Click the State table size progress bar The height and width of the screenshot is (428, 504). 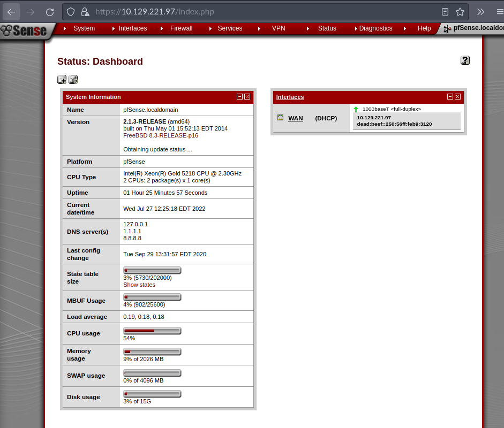(152, 270)
